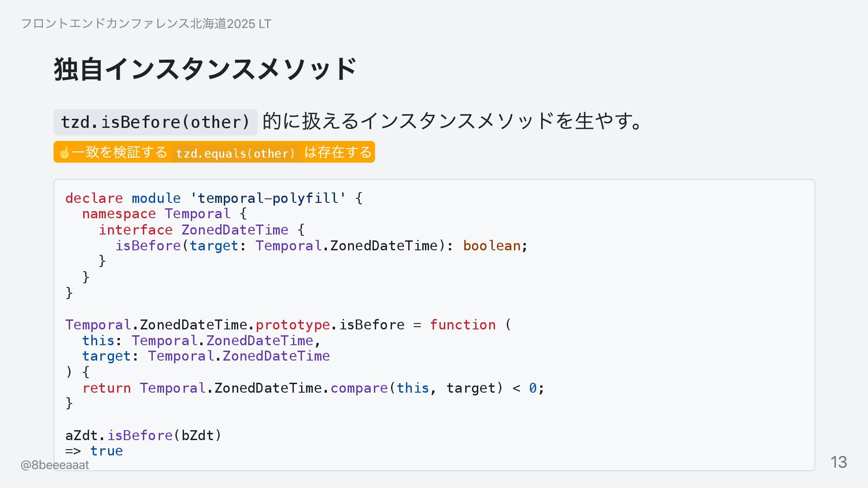The height and width of the screenshot is (488, 868).
Task: Click the 'this: Temporal.ZonedDateTime' parameter line
Action: click(x=202, y=340)
